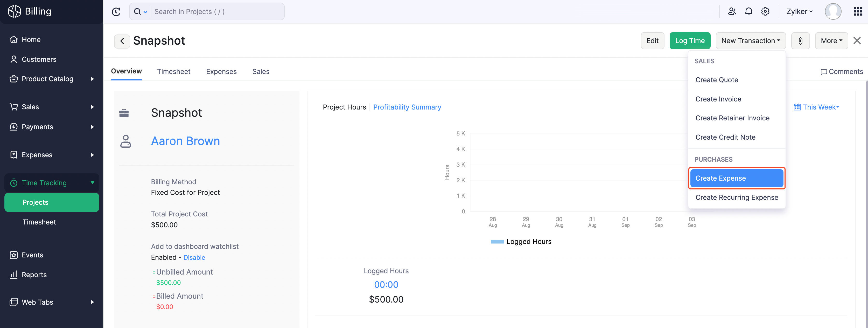The image size is (868, 328).
Task: Click the recent activities clock icon
Action: (x=116, y=11)
